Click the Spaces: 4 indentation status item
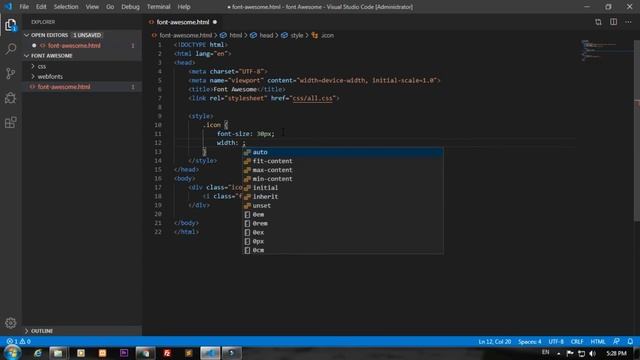The image size is (640, 360). 529,342
